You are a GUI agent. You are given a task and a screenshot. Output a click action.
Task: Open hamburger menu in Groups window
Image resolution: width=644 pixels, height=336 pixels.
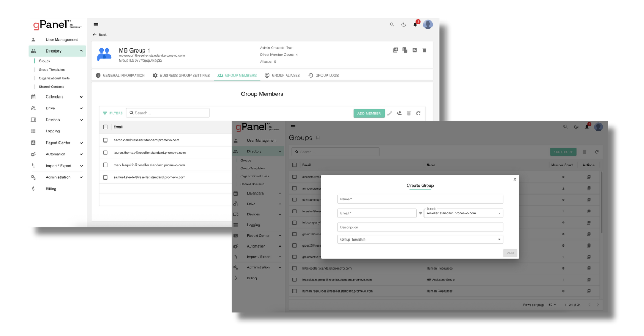pyautogui.click(x=293, y=127)
